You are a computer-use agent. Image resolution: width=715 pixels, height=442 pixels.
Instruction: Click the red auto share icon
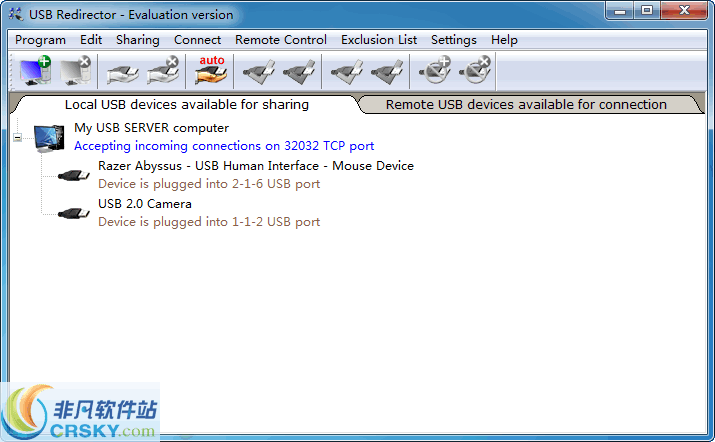pyautogui.click(x=211, y=71)
